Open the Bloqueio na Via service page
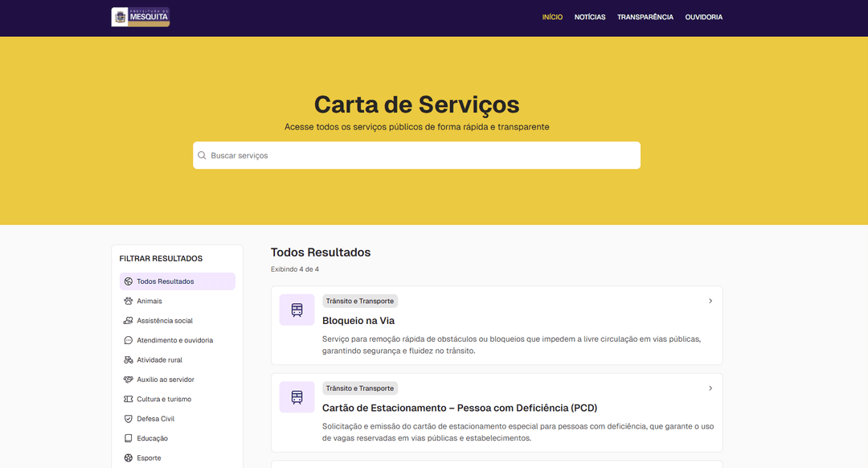The image size is (868, 468). (358, 320)
